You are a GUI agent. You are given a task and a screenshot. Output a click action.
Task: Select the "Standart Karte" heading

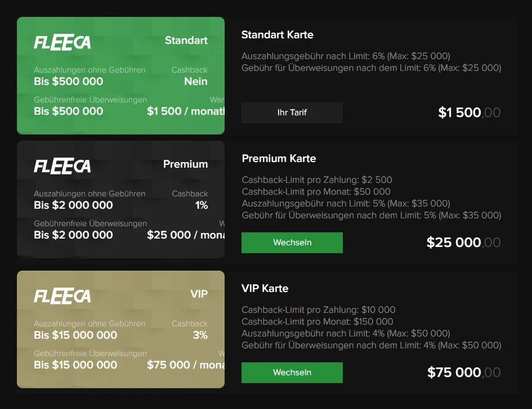[x=277, y=35]
